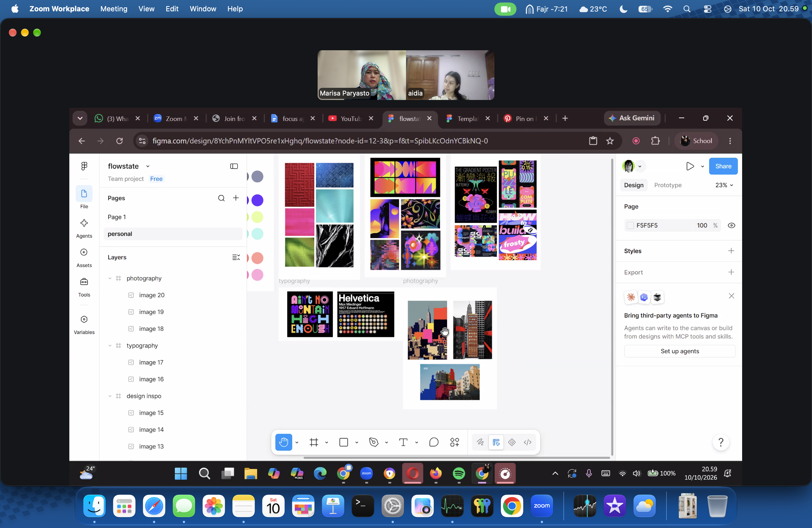Select the Comment tool
This screenshot has width=812, height=528.
(434, 442)
